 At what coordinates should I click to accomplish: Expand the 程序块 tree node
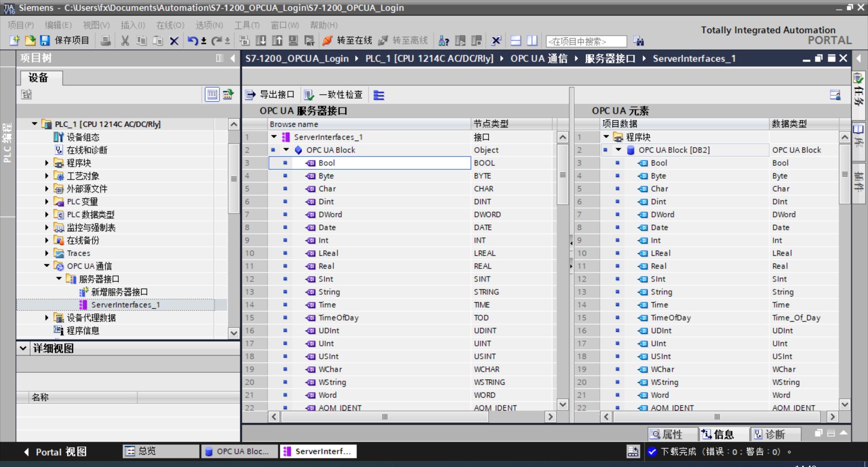coord(47,163)
